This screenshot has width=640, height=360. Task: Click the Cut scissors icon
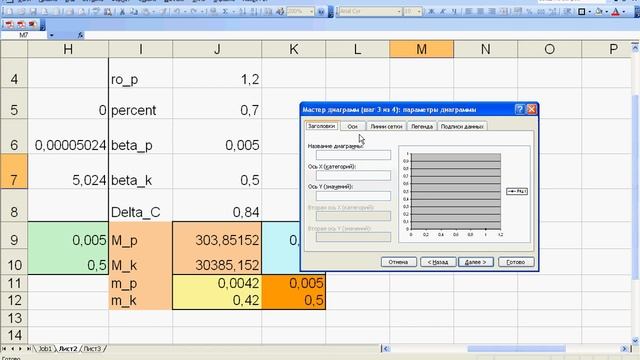pyautogui.click(x=122, y=12)
